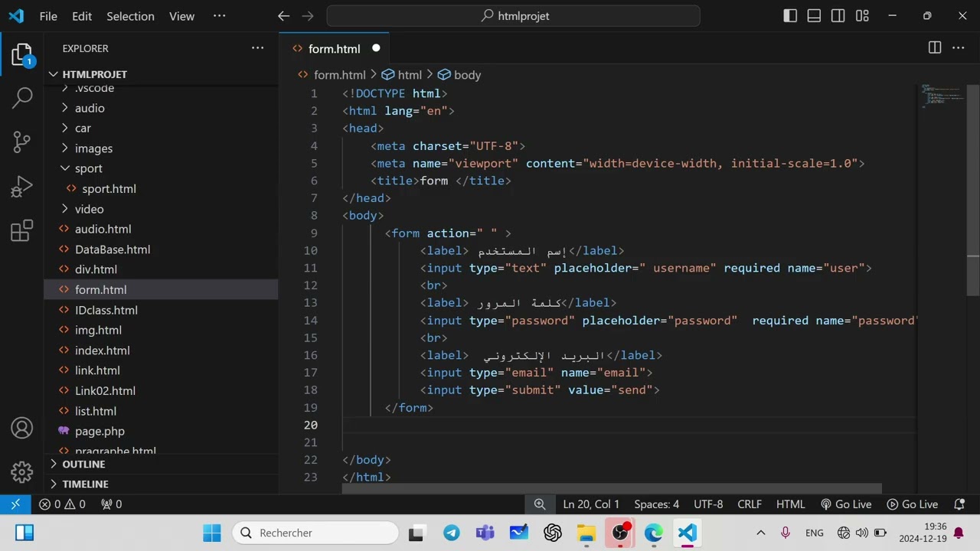Screen dimensions: 980x551
Task: Change the HTML language mode in the status bar
Action: pos(790,504)
